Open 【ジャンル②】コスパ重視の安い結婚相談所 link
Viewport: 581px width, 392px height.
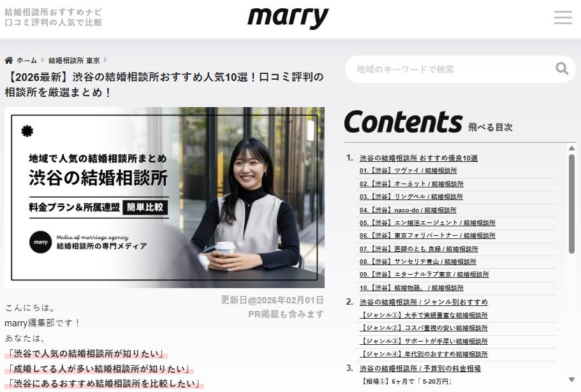(423, 328)
